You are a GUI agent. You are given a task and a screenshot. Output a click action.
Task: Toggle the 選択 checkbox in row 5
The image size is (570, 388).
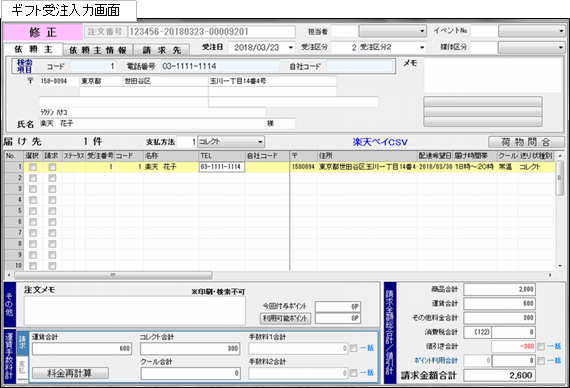click(x=33, y=211)
